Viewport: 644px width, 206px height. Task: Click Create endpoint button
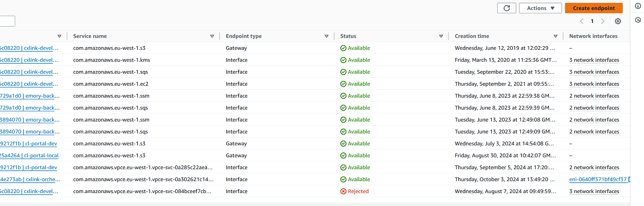coord(593,8)
